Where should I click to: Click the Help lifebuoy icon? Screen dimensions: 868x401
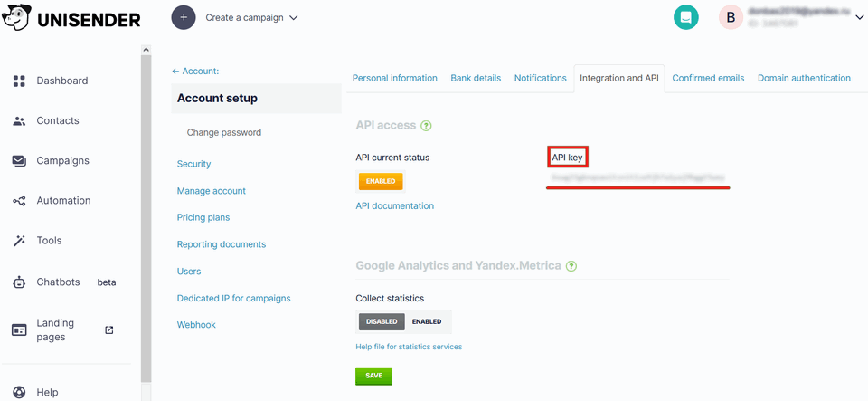tap(19, 393)
